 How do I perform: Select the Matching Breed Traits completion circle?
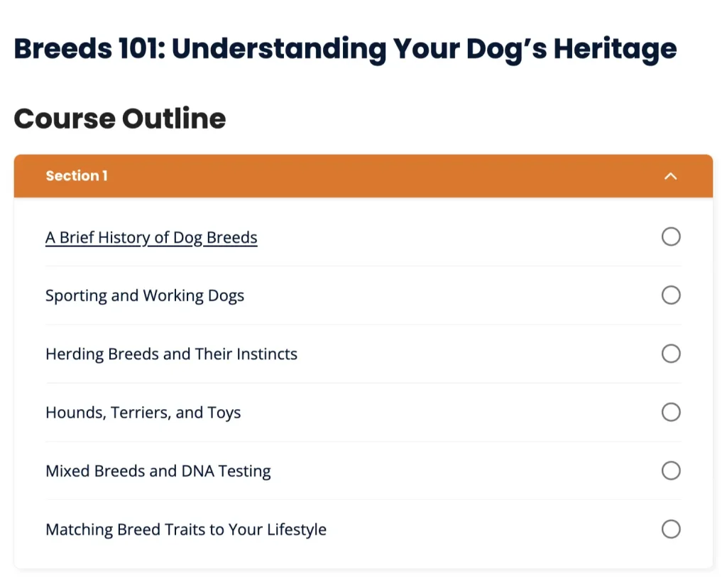[671, 528]
